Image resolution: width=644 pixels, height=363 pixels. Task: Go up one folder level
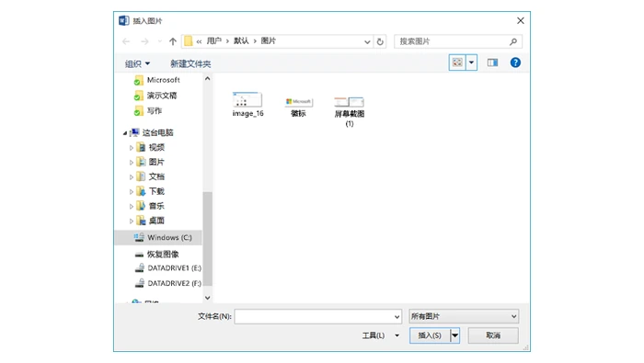[x=173, y=41]
